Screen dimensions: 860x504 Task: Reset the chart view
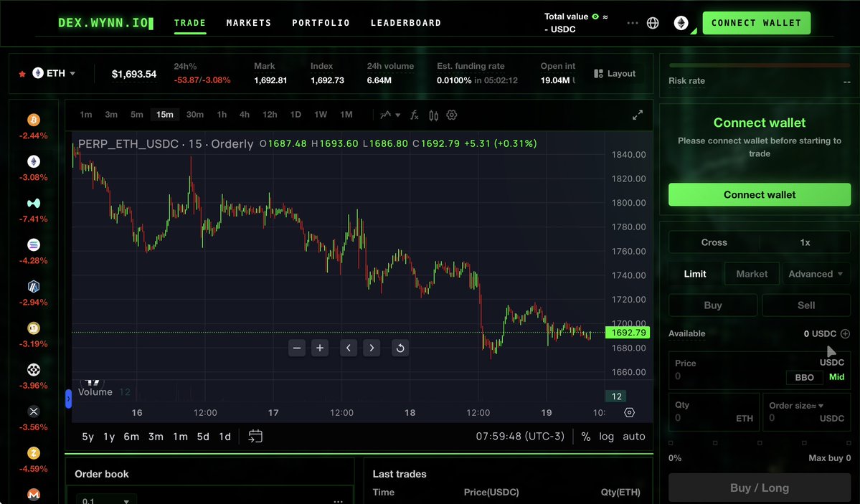coord(400,348)
